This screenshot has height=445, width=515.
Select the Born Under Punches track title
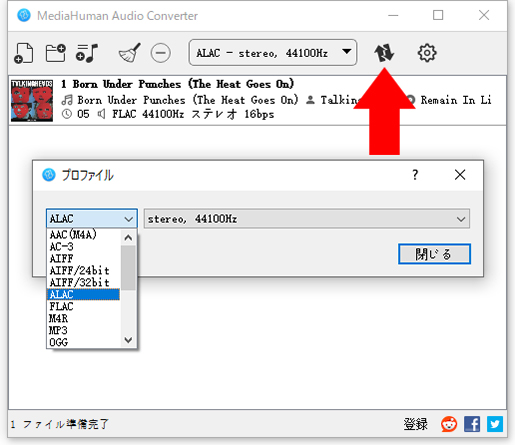[x=177, y=84]
